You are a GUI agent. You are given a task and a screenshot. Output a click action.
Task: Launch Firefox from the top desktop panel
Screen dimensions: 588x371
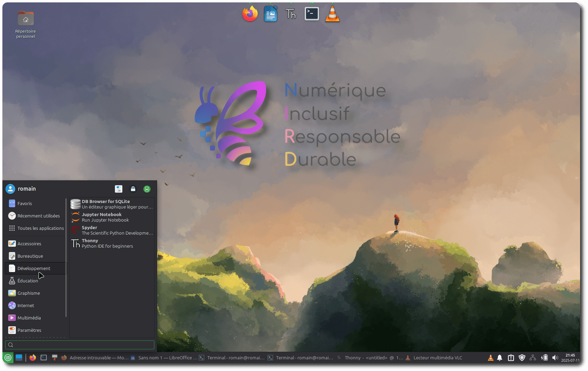pos(250,13)
